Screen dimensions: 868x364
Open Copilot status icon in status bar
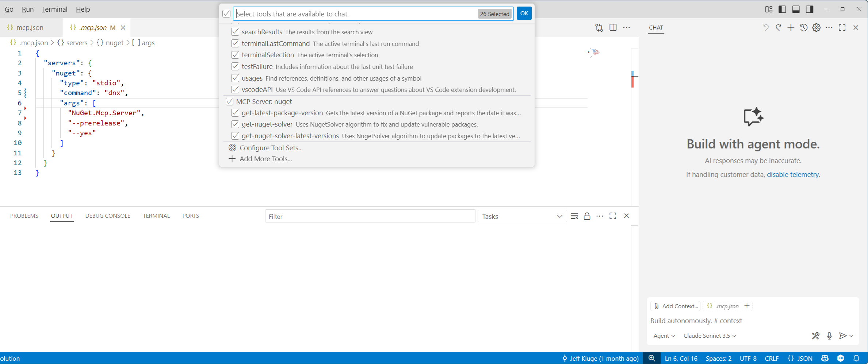tap(825, 358)
